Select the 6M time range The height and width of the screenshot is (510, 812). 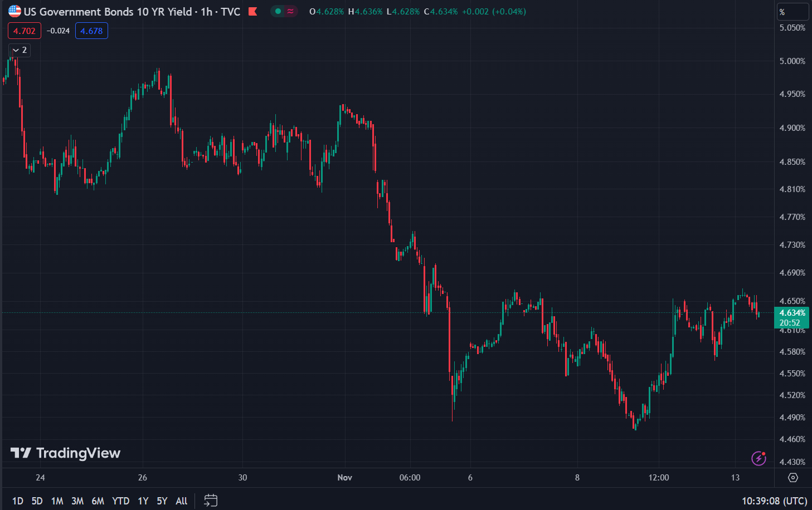pyautogui.click(x=98, y=501)
